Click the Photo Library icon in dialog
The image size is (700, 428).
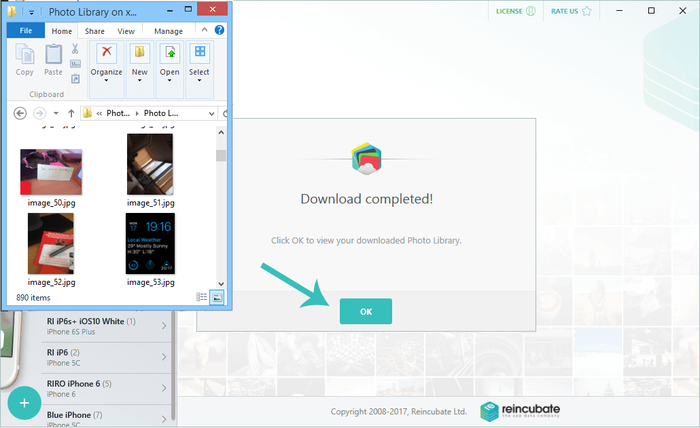point(366,158)
